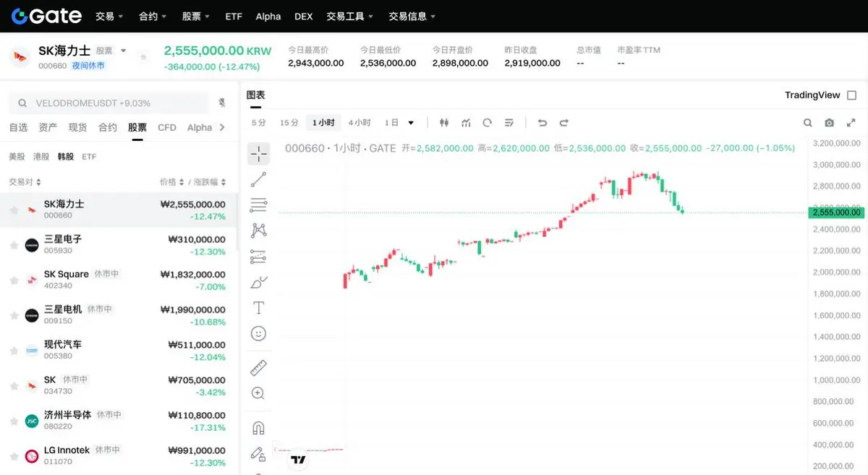Redo the last chart action
The image size is (868, 475).
(x=564, y=123)
